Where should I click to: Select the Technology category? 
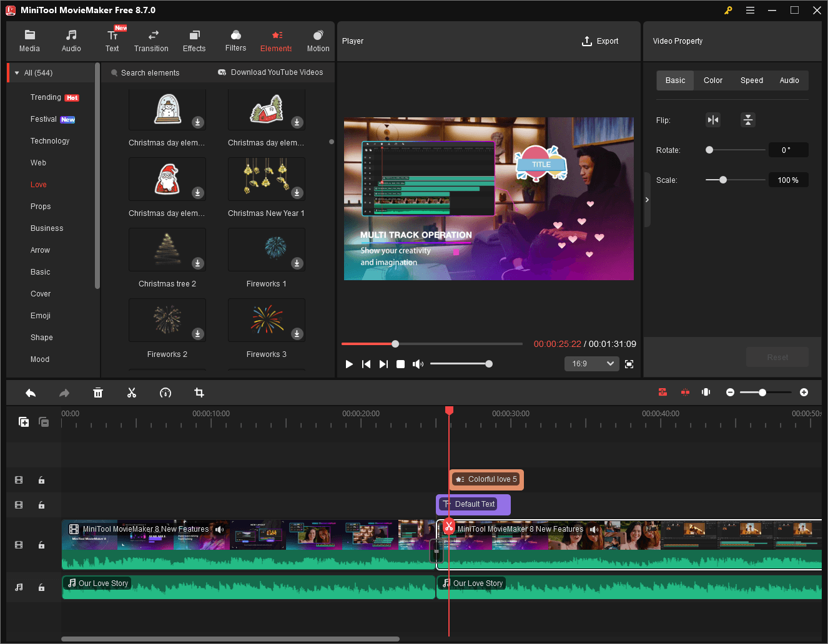click(50, 141)
